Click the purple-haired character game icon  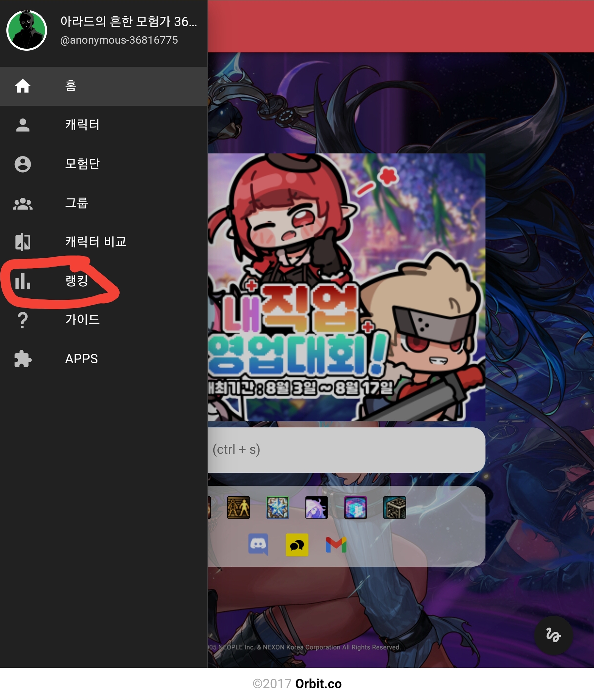coord(316,508)
